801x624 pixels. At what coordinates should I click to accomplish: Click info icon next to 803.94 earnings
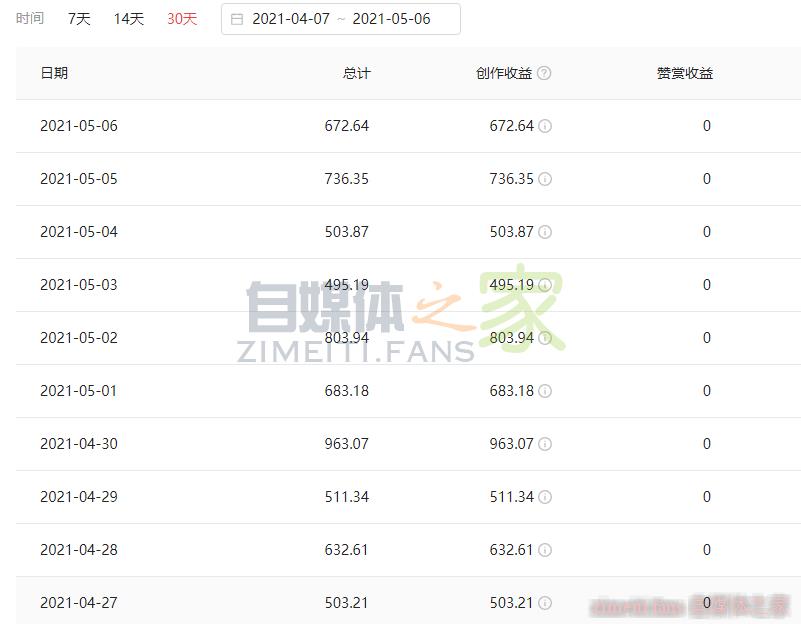(x=546, y=338)
